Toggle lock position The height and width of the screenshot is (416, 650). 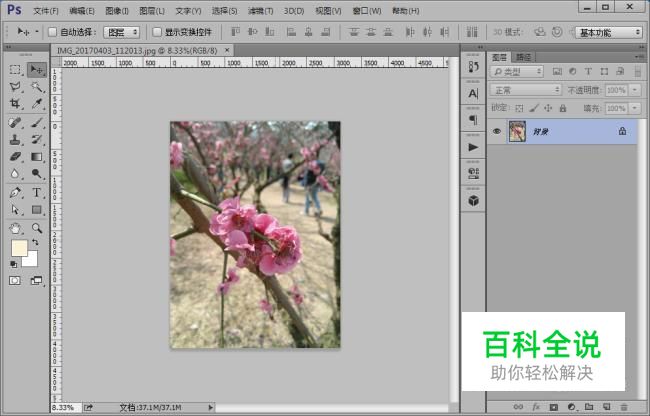pyautogui.click(x=548, y=109)
